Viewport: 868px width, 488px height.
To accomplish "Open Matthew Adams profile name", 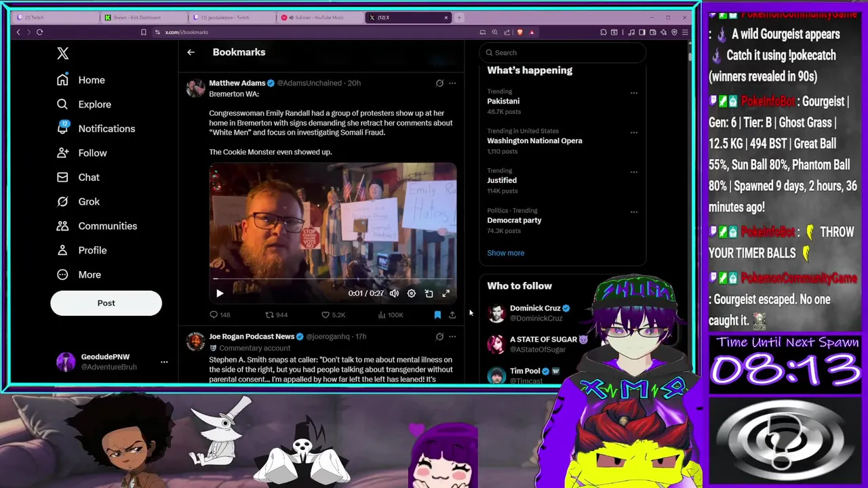I will (237, 83).
